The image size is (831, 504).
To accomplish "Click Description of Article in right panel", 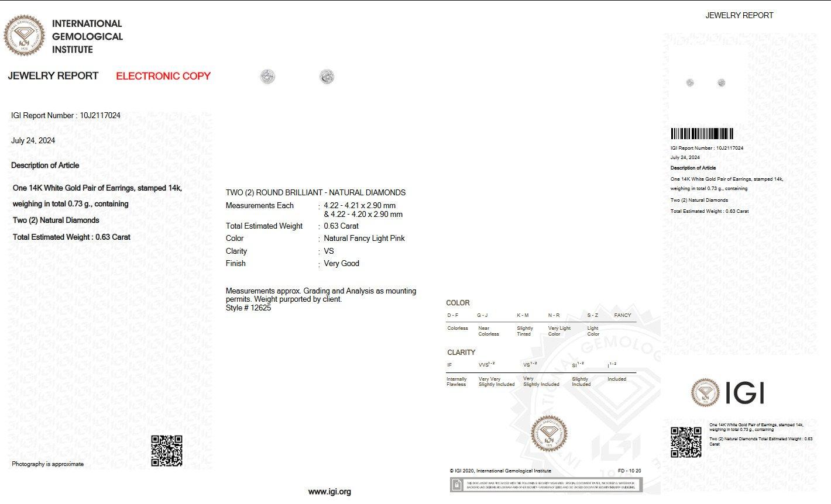I will point(693,168).
